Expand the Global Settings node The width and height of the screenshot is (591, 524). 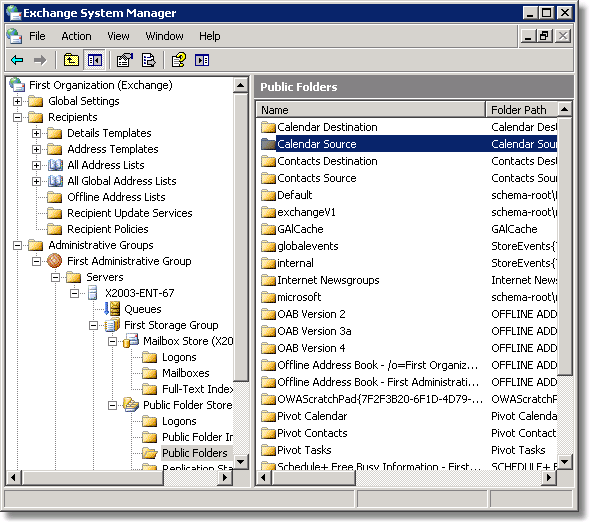17,101
